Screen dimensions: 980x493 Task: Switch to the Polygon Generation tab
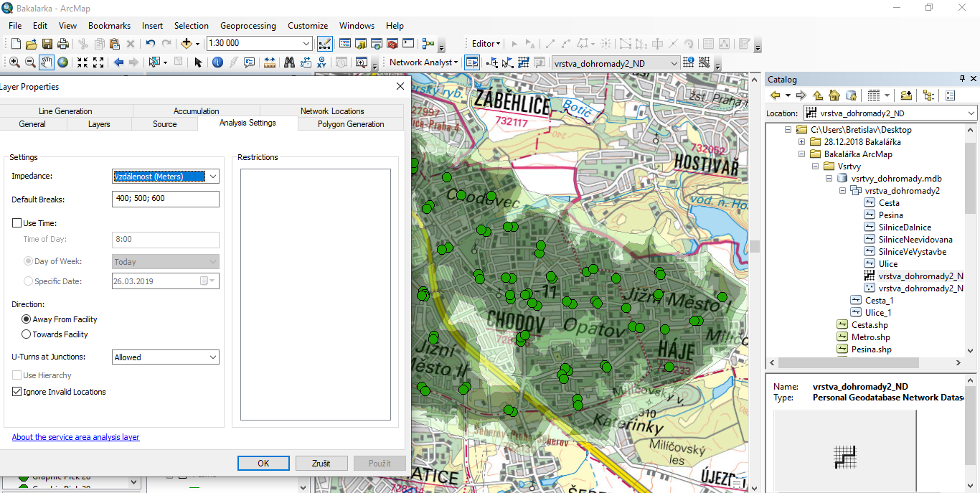[351, 124]
